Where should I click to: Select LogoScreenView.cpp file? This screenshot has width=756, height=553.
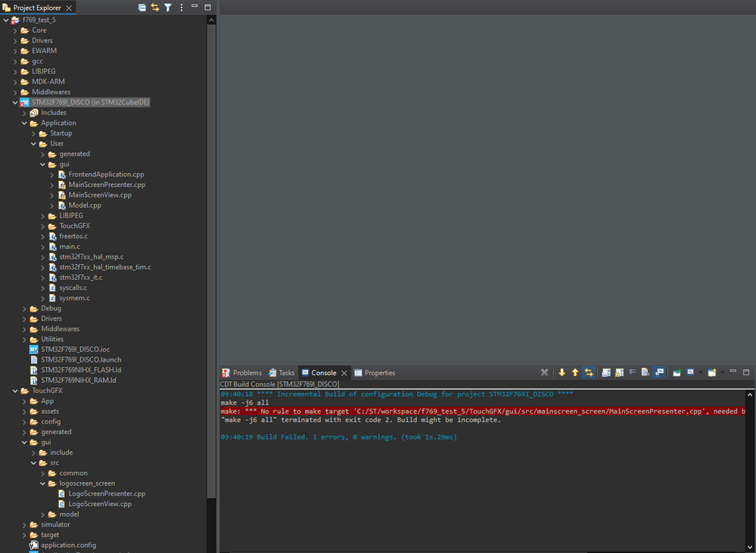point(100,504)
